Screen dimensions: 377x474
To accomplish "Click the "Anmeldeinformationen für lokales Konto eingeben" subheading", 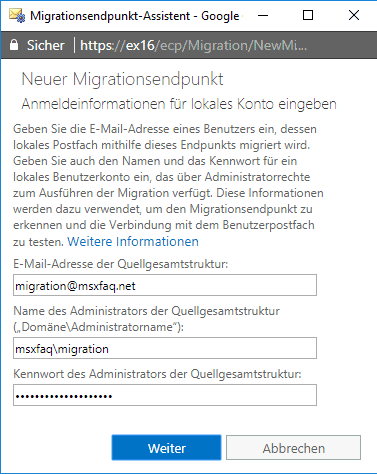I will coord(179,104).
